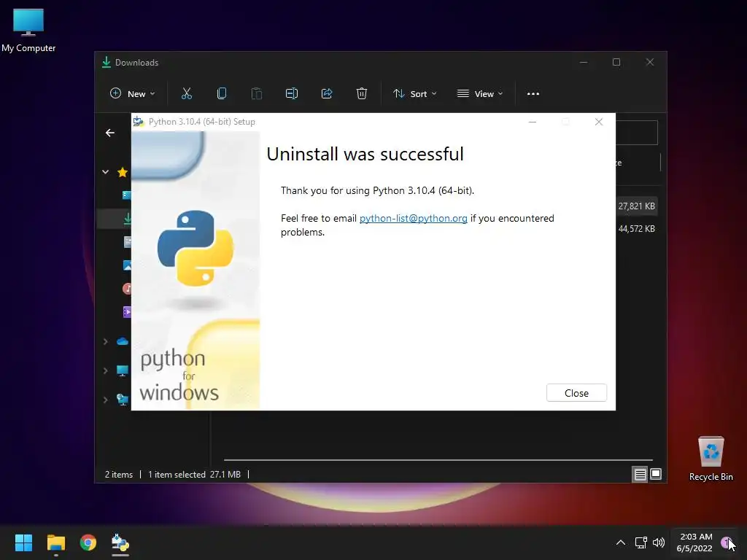Select the My Computer desktop icon
The width and height of the screenshot is (747, 560).
click(x=28, y=30)
